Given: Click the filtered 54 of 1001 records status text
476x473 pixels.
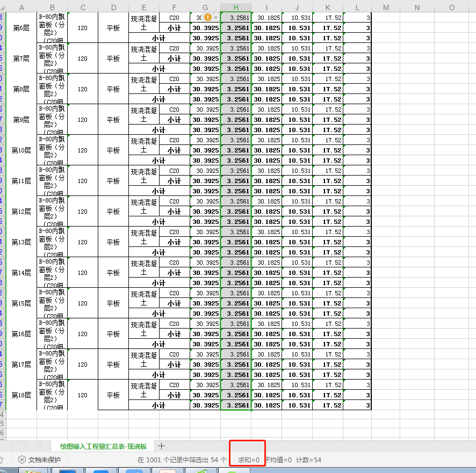Looking at the screenshot, I should [182, 460].
